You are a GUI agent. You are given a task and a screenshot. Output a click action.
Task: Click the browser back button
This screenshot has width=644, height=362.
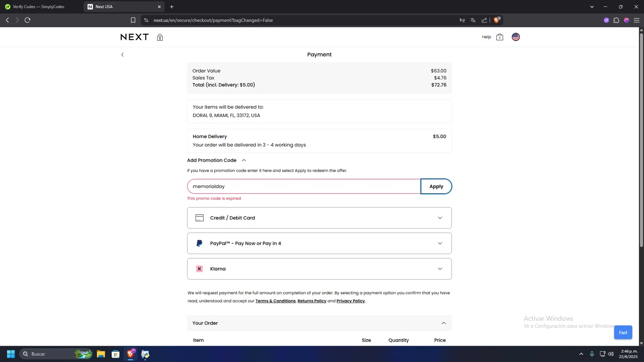click(x=7, y=20)
